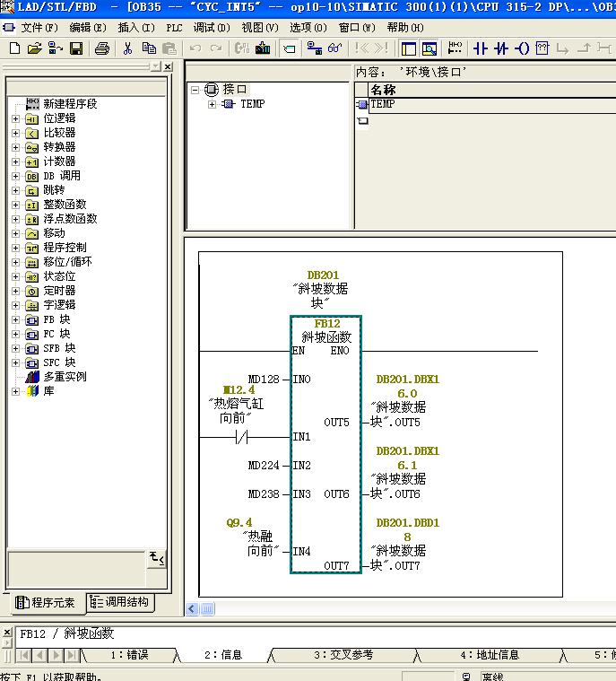Open the 调试 menu

coord(211,28)
